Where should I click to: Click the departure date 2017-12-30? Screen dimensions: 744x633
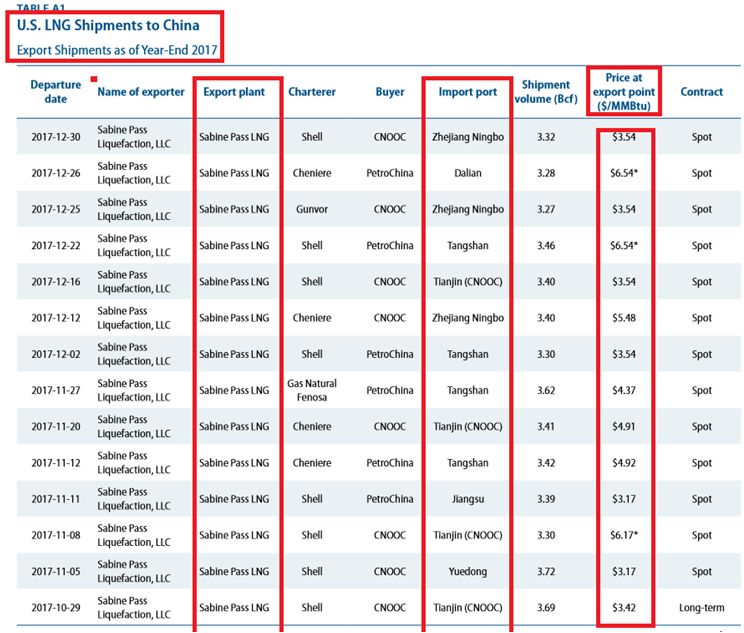pyautogui.click(x=56, y=137)
